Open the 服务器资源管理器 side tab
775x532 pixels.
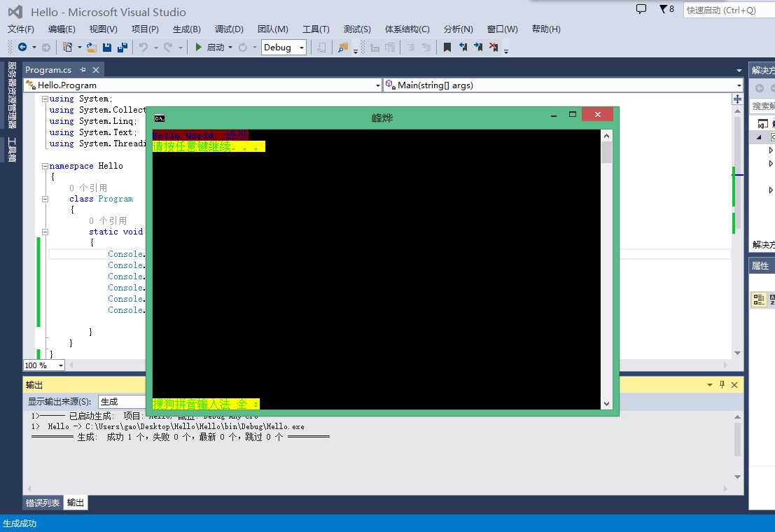pos(12,95)
